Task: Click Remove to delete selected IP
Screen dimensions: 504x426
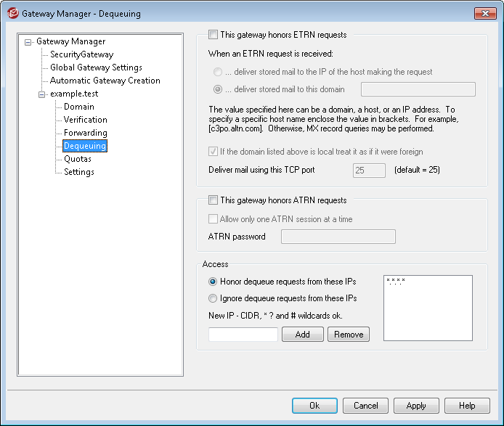Action: click(x=348, y=335)
